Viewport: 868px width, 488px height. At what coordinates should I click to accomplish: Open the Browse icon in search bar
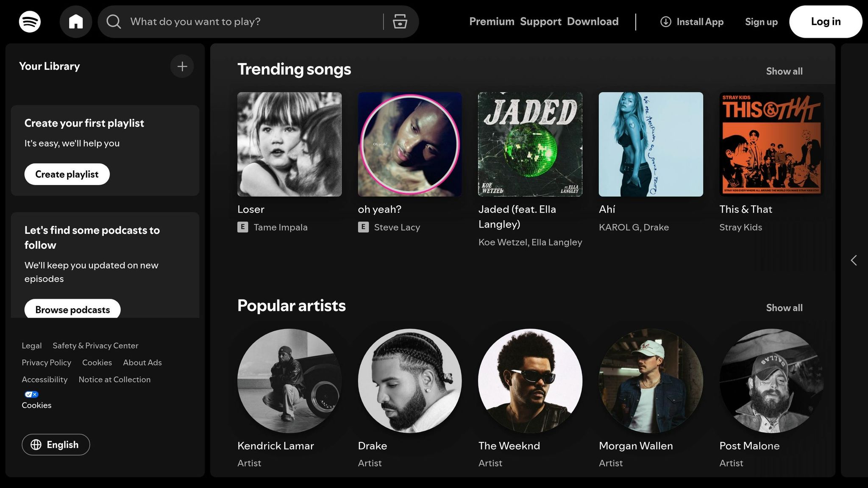[400, 22]
